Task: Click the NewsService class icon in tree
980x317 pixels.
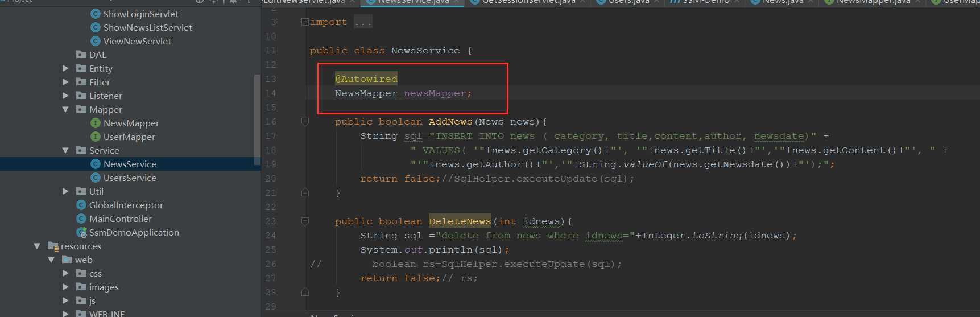Action: point(96,164)
